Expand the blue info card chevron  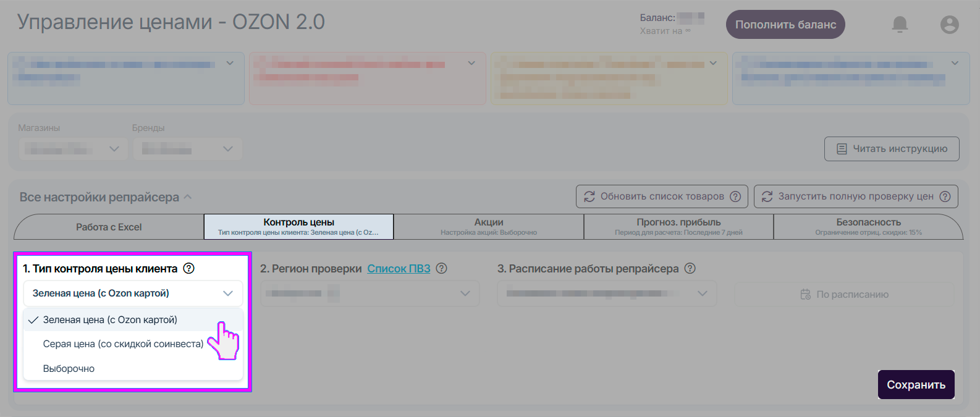(230, 63)
